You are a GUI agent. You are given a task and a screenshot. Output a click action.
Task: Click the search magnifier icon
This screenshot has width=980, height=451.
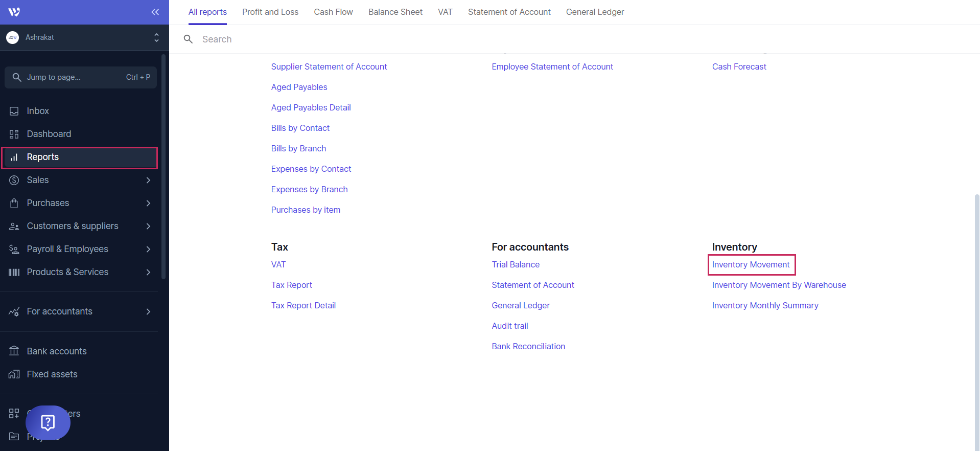188,39
